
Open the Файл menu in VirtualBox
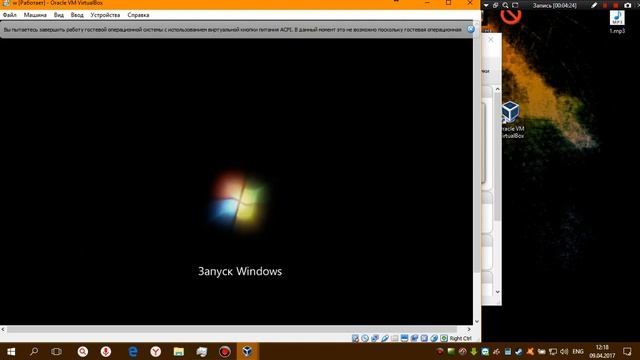coord(9,15)
